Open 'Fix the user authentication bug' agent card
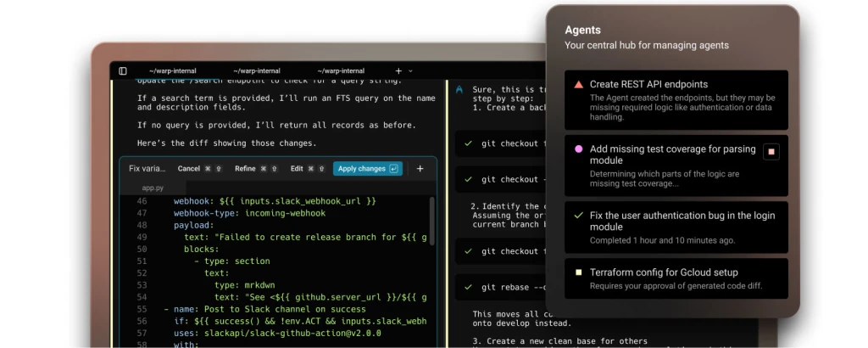Image resolution: width=868 pixels, height=348 pixels. click(x=676, y=227)
